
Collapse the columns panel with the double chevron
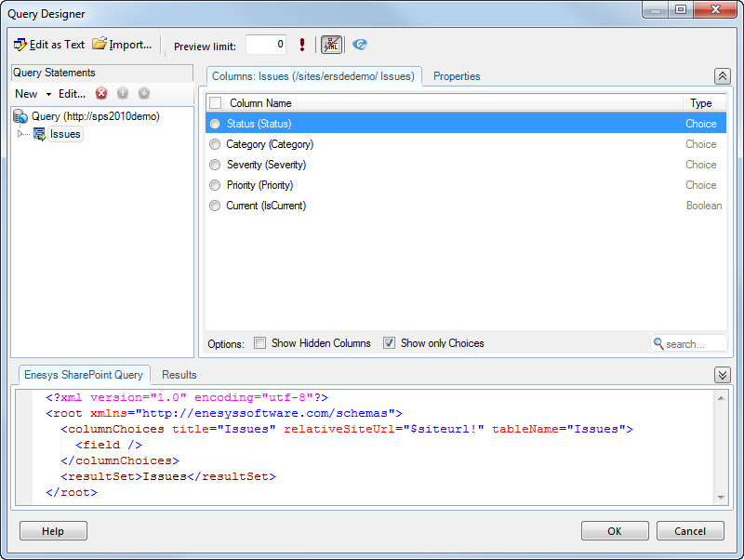[x=722, y=76]
